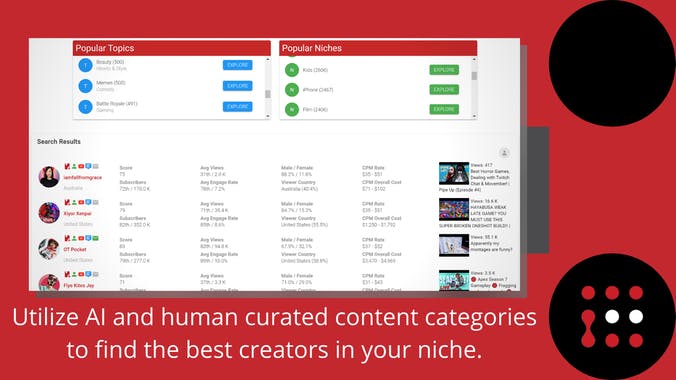Click the green person icon in second creator row
The height and width of the screenshot is (380, 676).
(x=74, y=202)
